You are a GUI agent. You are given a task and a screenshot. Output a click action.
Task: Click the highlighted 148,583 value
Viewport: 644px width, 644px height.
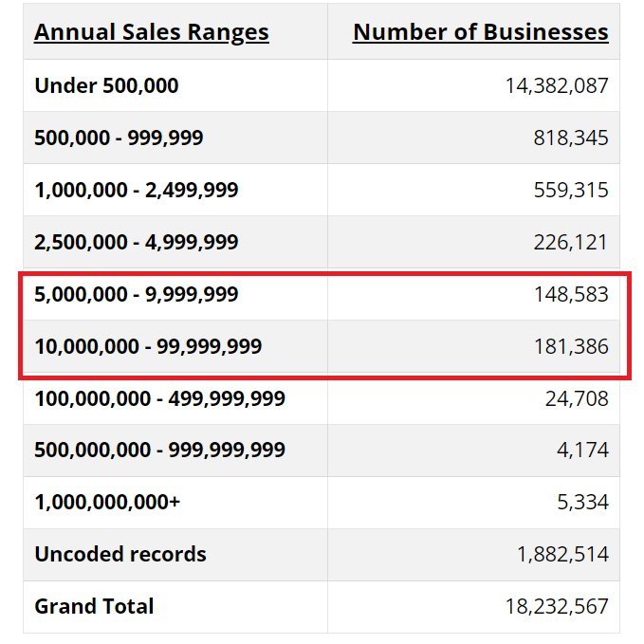click(x=571, y=295)
